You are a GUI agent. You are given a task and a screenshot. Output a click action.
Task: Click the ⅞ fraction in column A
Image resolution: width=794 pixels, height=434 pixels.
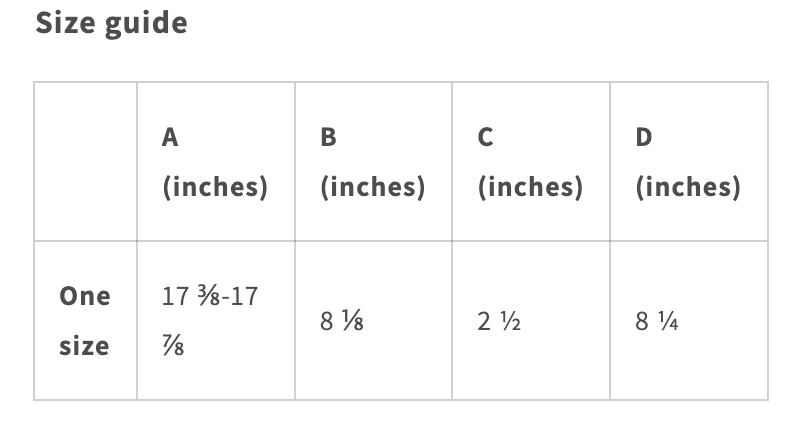[x=173, y=346]
